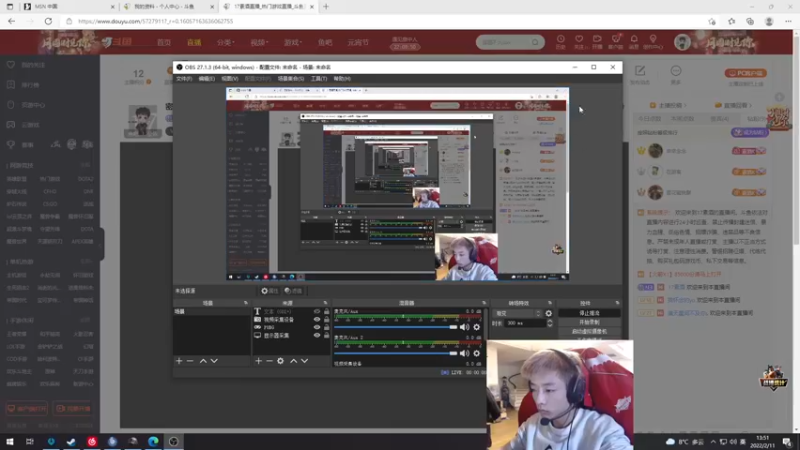Viewport: 800px width, 450px height.
Task: Start the virtual camera in OBS
Action: coord(589,332)
